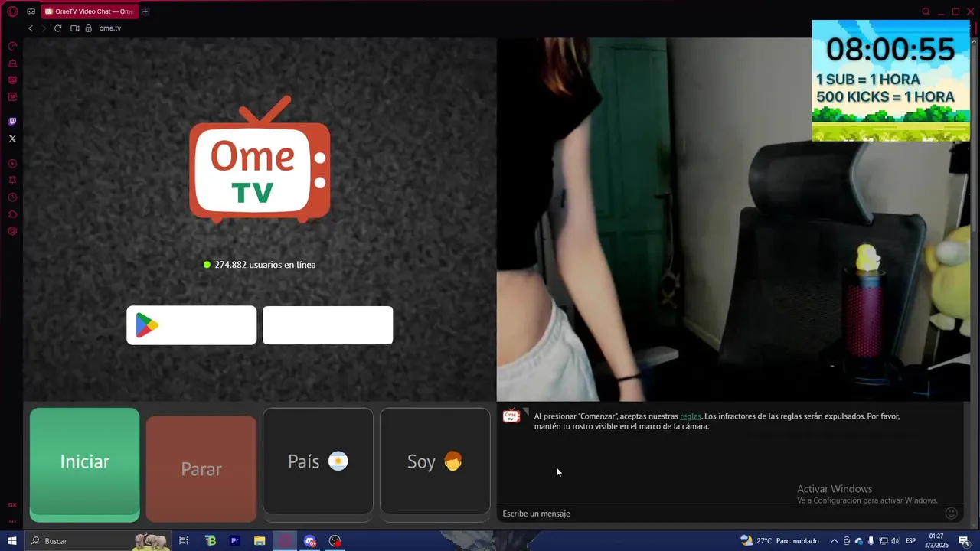Click the OmeTV avatar in chat
980x551 pixels.
tap(511, 416)
